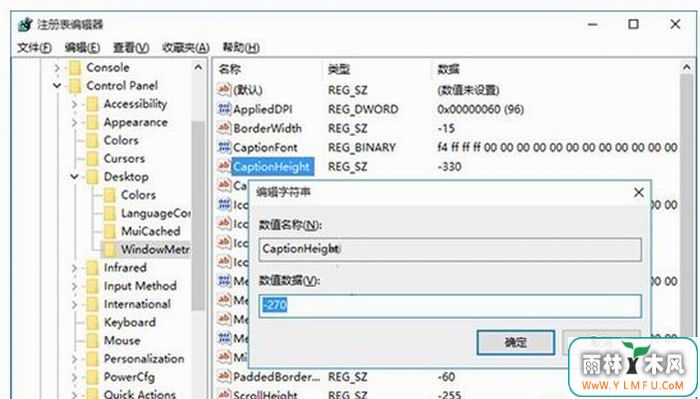The width and height of the screenshot is (700, 399).
Task: Expand the Personalization key
Action: coord(75,358)
